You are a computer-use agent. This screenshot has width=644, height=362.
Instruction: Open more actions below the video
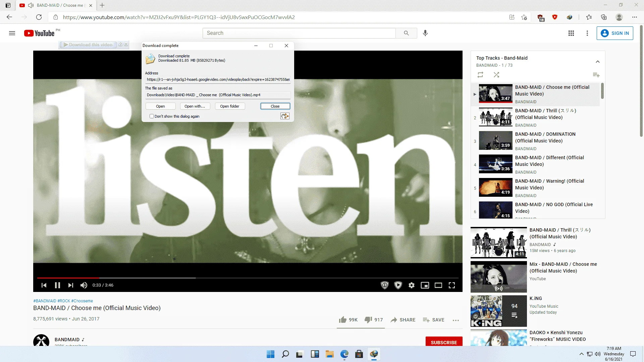pos(455,320)
